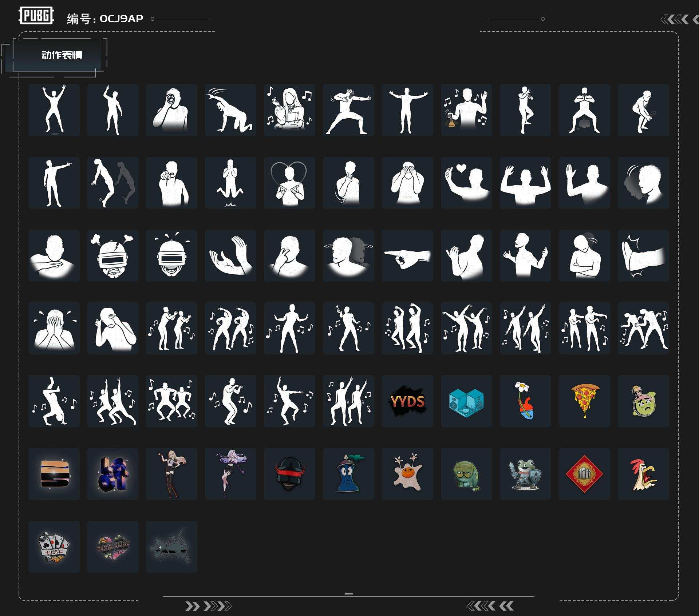The height and width of the screenshot is (616, 699).
Task: Choose the breakdance handstand emote
Action: point(54,401)
